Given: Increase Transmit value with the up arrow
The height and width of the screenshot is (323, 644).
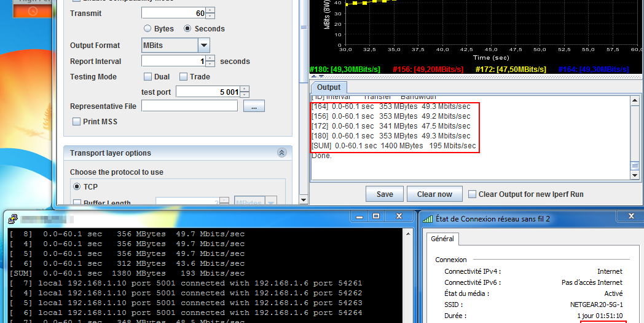Looking at the screenshot, I should [x=211, y=10].
